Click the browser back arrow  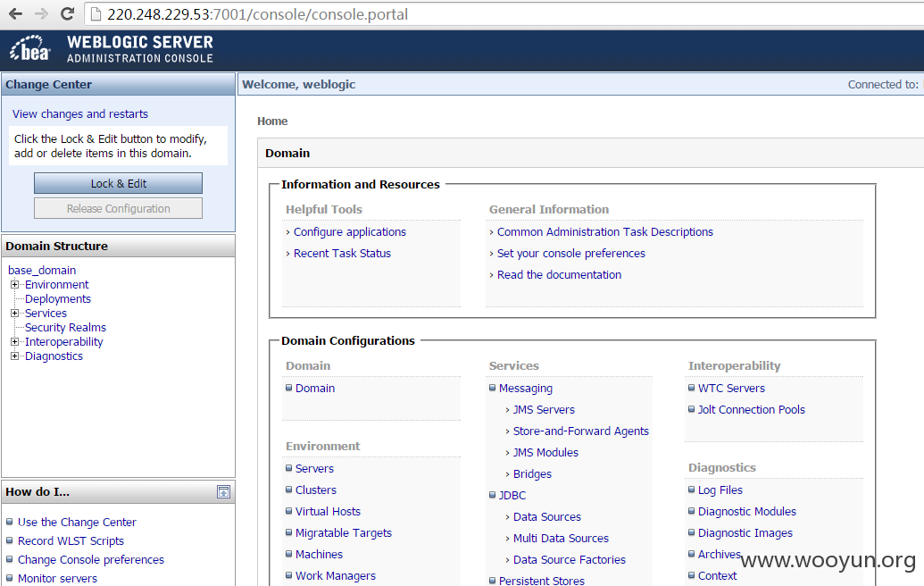15,14
